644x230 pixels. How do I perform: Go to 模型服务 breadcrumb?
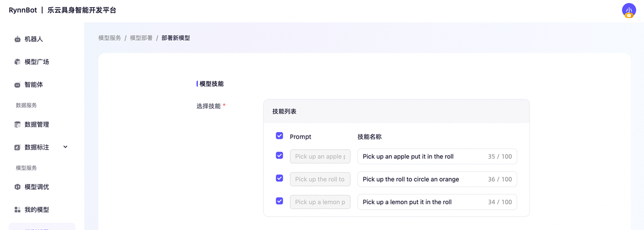pyautogui.click(x=110, y=38)
